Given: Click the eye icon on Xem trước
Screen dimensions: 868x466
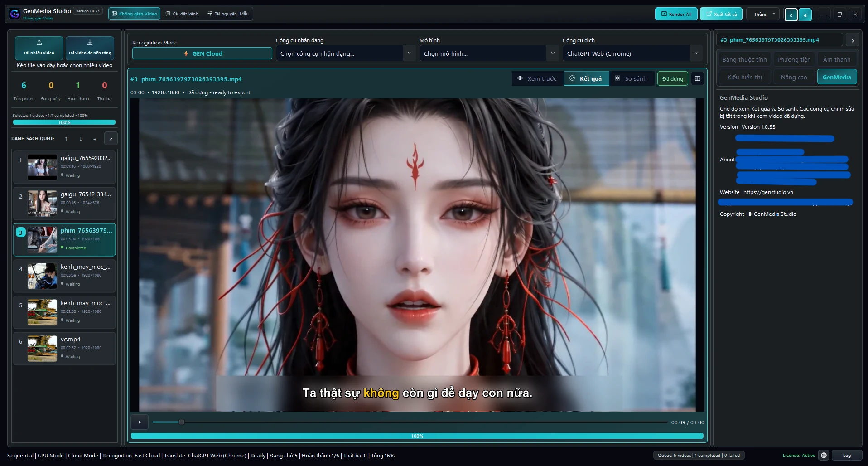Looking at the screenshot, I should click(520, 78).
